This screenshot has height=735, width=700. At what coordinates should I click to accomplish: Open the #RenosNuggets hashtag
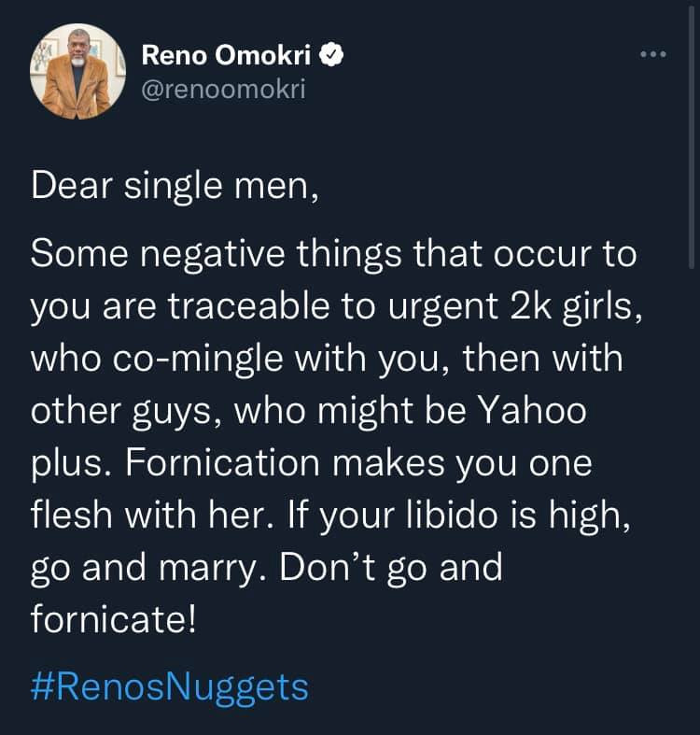click(169, 687)
